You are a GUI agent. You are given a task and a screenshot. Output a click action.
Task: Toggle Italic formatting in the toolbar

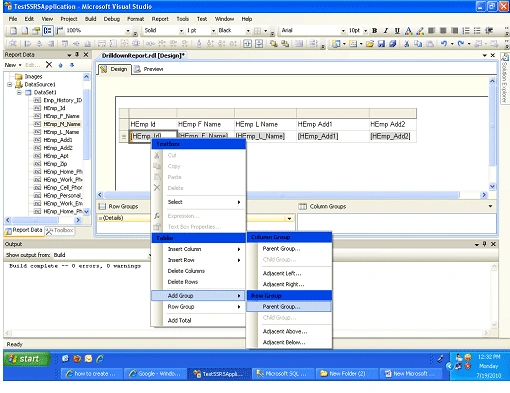[x=386, y=31]
